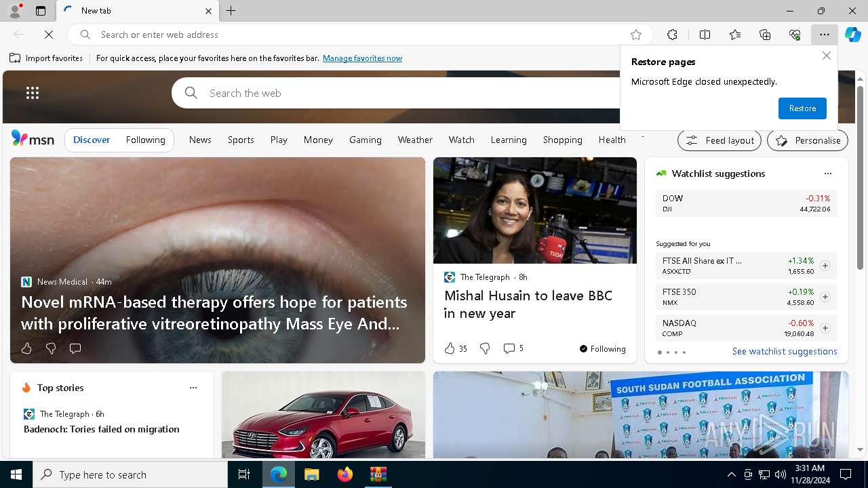Open the Windows Start menu
The height and width of the screenshot is (488, 868).
(x=16, y=474)
